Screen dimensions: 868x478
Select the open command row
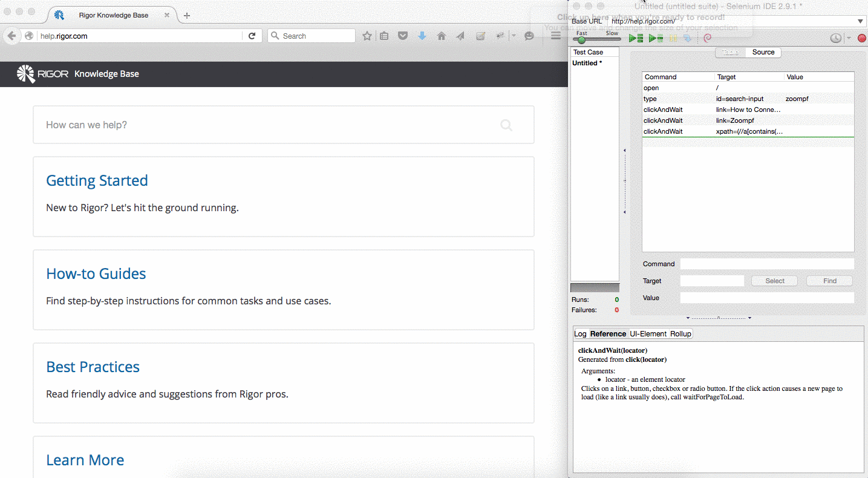[x=748, y=88]
